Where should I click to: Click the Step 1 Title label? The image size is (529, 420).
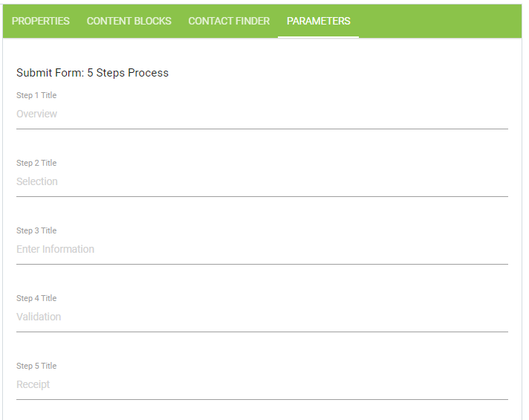tap(36, 96)
